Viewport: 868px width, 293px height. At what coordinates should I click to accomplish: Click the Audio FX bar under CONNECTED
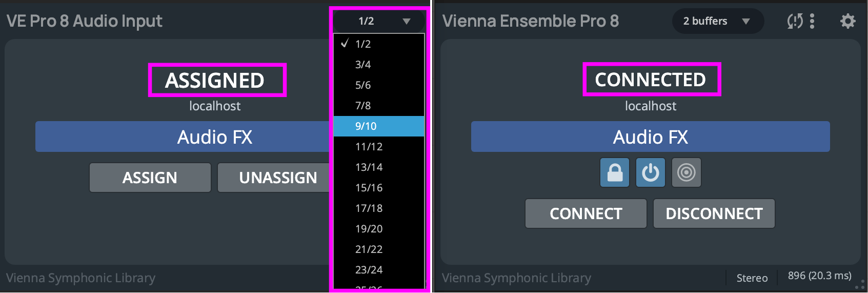point(650,136)
